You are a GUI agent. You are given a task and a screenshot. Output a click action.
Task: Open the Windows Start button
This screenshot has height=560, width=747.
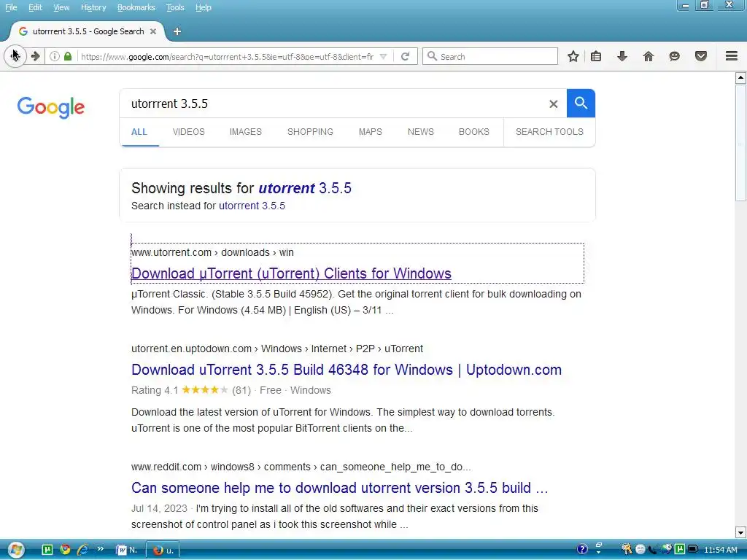point(15,550)
